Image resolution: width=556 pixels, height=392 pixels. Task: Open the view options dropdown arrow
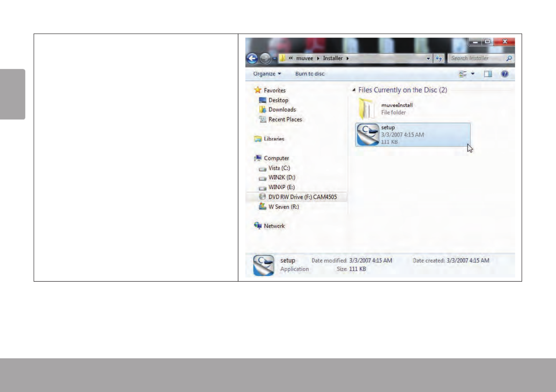click(x=473, y=74)
